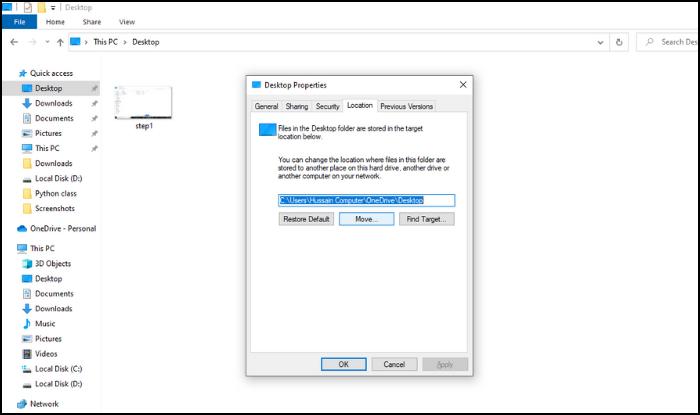
Task: Click the Restore Default button
Action: (307, 218)
